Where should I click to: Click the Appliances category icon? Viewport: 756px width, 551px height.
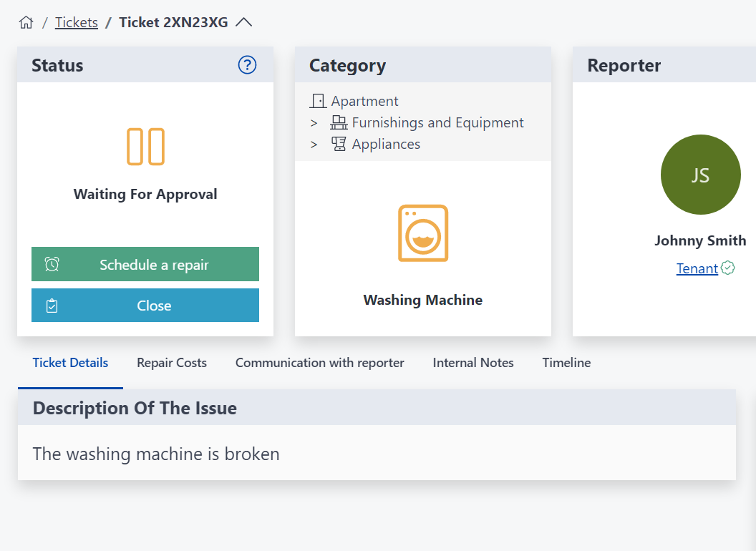pos(337,143)
